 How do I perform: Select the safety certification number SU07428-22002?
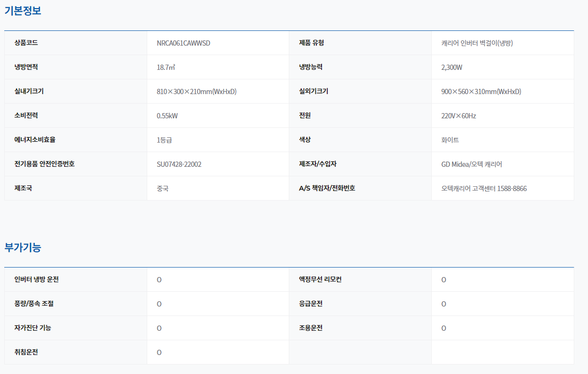179,164
